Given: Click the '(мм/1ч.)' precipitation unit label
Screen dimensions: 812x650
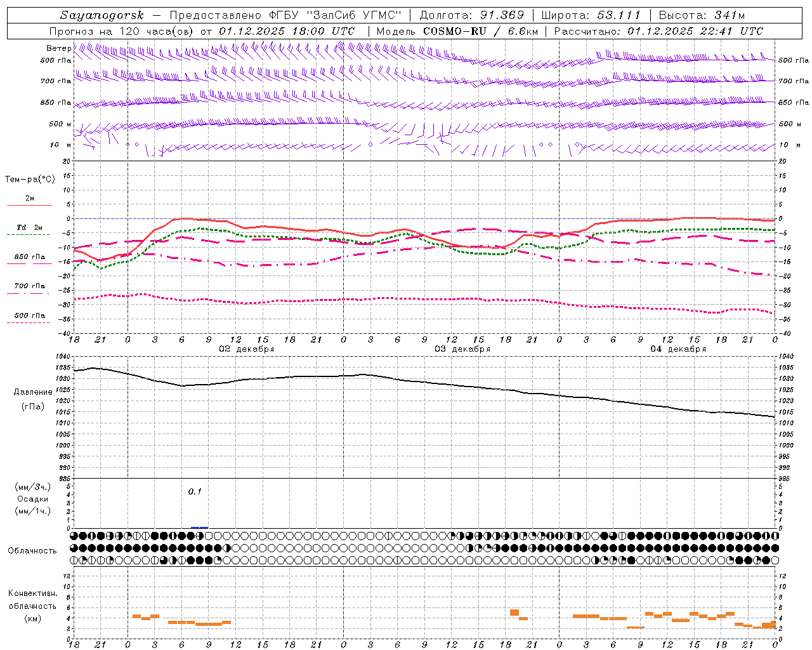Looking at the screenshot, I should 32,511.
